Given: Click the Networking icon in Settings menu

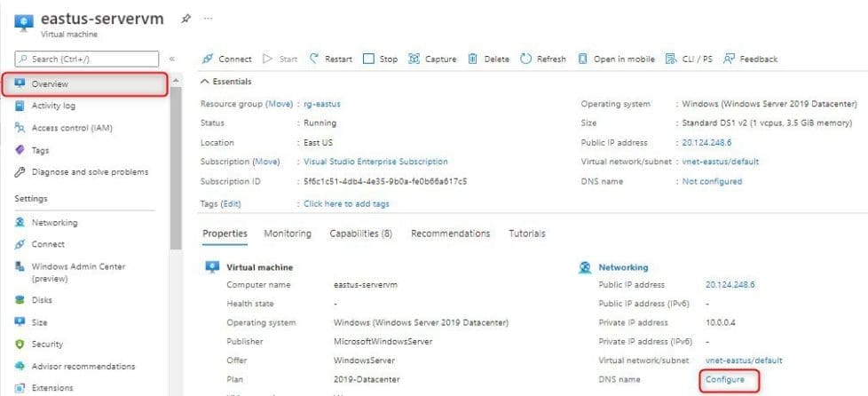Looking at the screenshot, I should [x=20, y=223].
